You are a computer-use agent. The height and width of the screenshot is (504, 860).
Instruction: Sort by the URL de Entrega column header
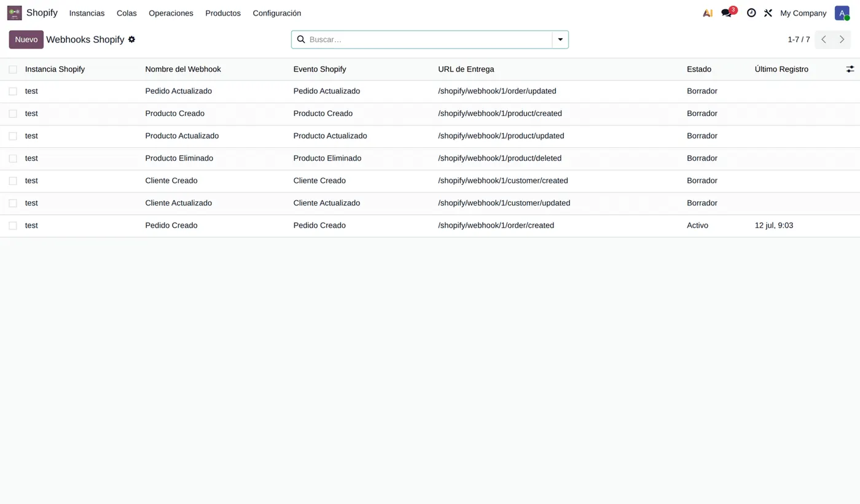466,69
